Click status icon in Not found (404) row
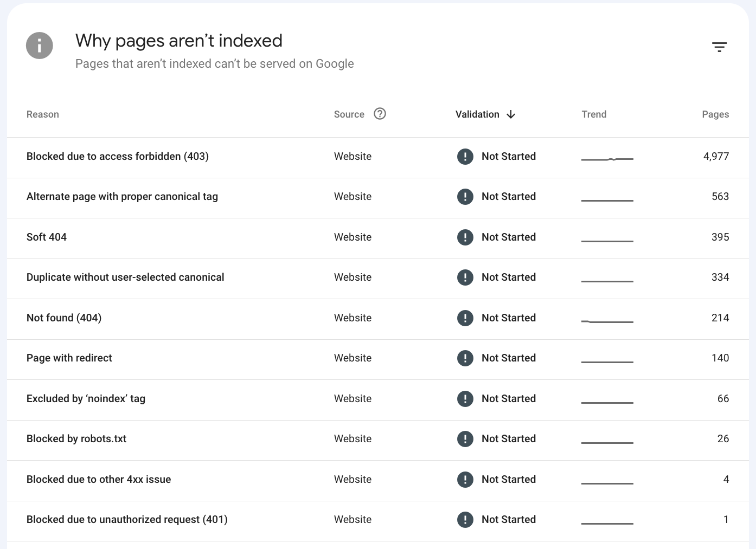756x549 pixels. point(465,318)
